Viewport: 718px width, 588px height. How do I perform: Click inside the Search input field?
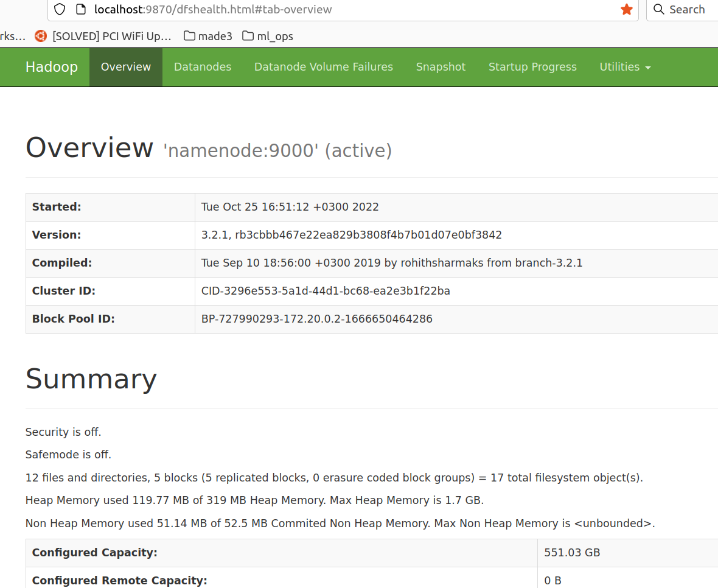coord(688,9)
